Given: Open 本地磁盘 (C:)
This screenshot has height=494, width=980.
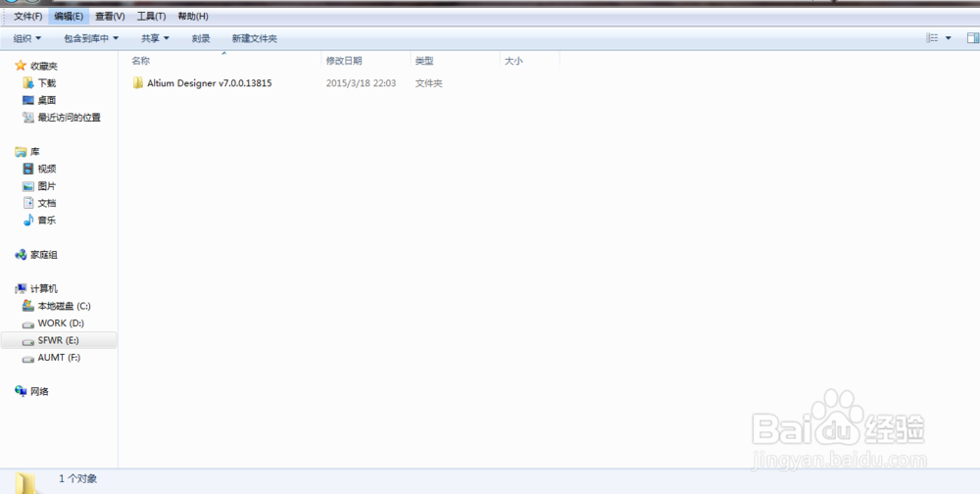Looking at the screenshot, I should pyautogui.click(x=65, y=306).
